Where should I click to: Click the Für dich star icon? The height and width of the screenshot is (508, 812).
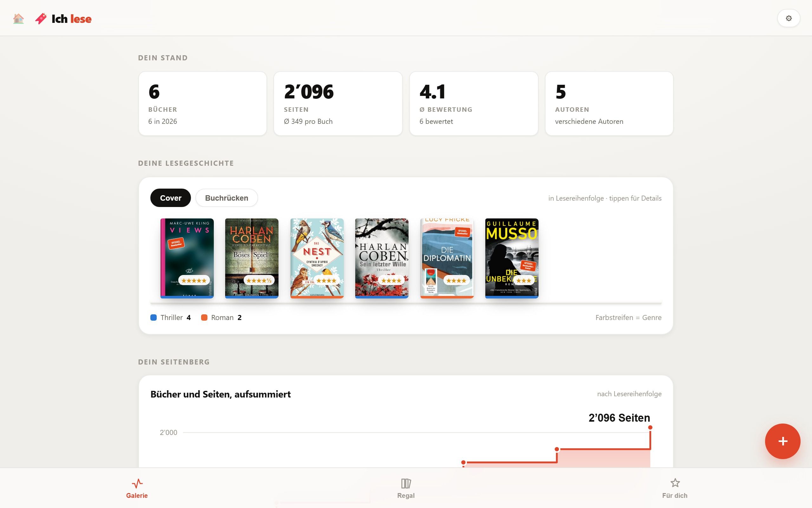(x=675, y=483)
